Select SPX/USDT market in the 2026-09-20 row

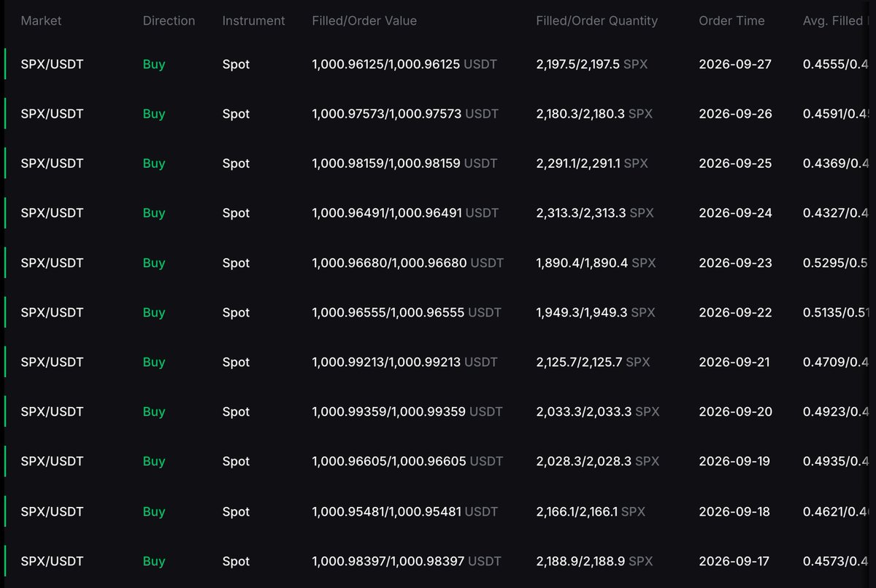tap(52, 411)
